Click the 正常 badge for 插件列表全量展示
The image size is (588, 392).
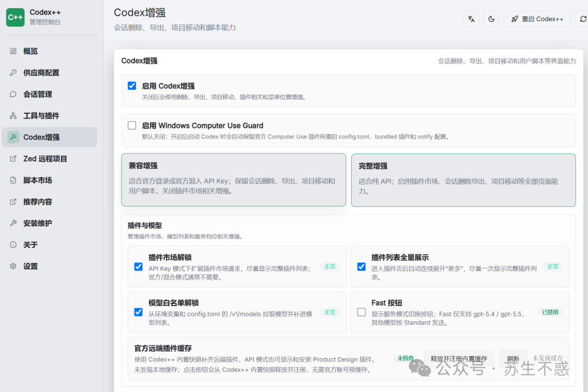click(x=553, y=267)
